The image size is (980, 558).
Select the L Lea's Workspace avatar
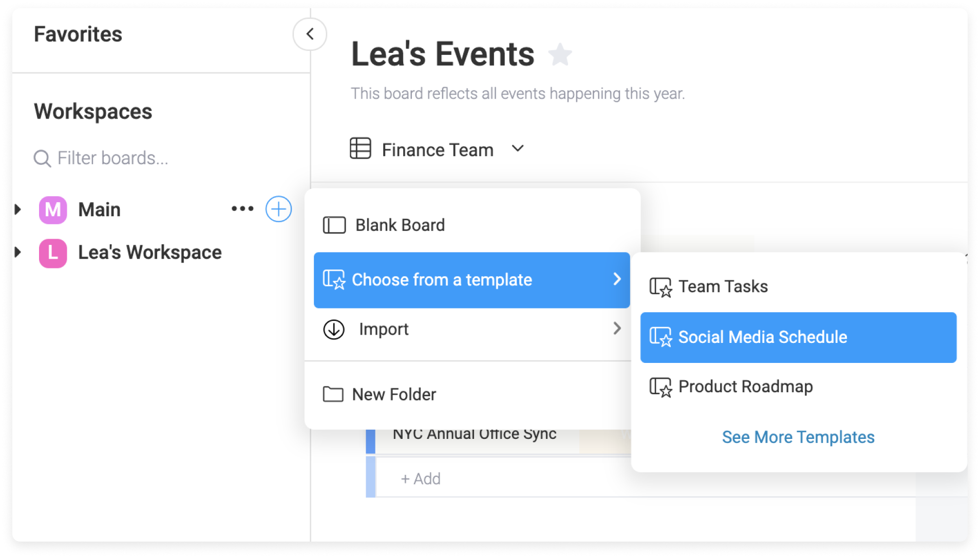(53, 253)
